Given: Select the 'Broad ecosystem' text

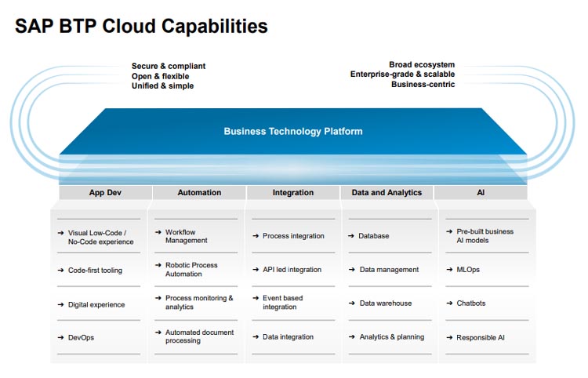Looking at the screenshot, I should (x=422, y=64).
